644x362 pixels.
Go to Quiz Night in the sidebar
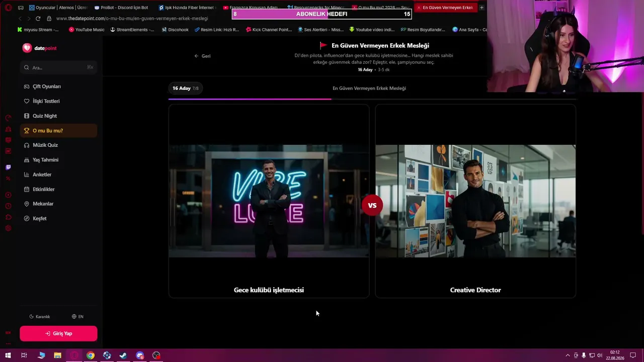click(x=58, y=116)
